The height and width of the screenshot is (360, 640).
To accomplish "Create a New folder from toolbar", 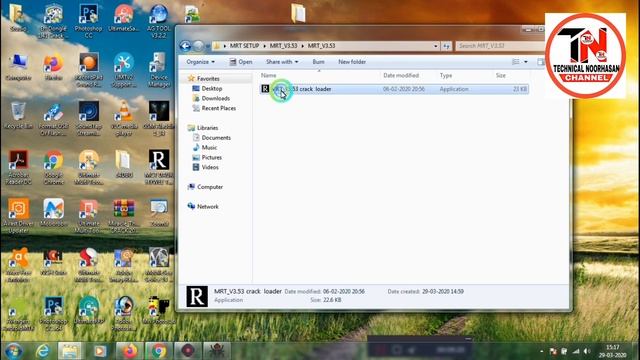I will 352,62.
